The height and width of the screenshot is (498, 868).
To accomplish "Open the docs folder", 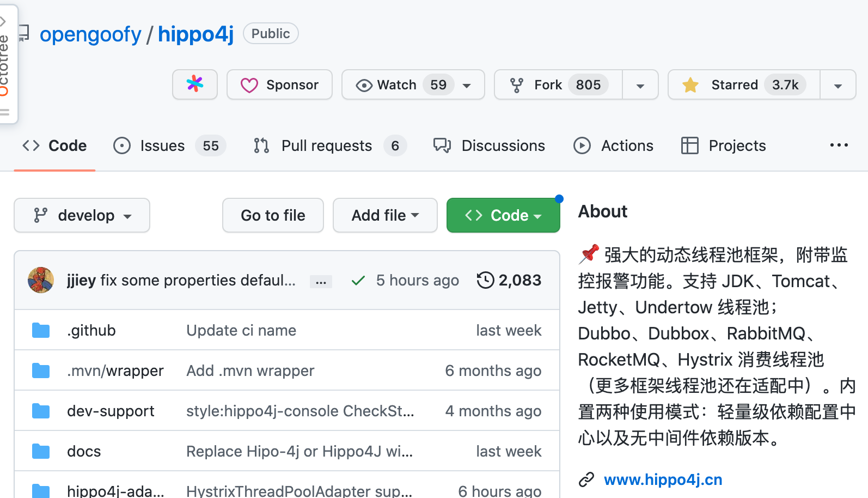I will click(x=84, y=451).
